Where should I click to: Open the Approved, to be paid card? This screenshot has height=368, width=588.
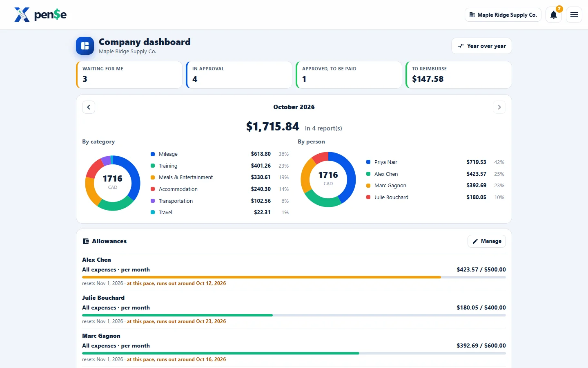pyautogui.click(x=349, y=75)
